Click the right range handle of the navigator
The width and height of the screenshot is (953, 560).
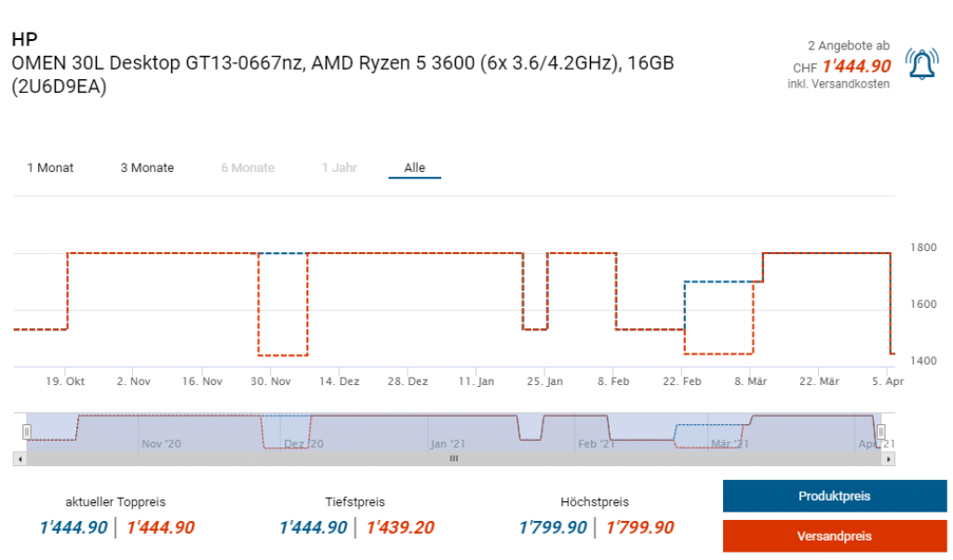pos(880,432)
